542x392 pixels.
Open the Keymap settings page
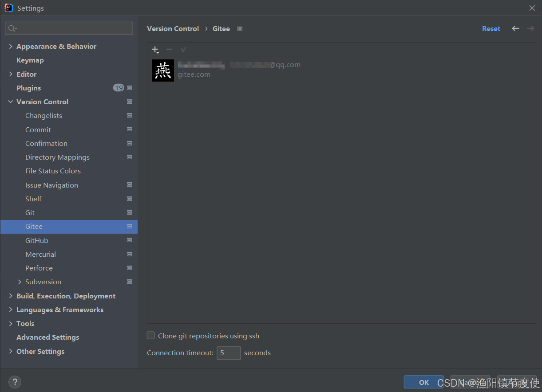pyautogui.click(x=30, y=60)
